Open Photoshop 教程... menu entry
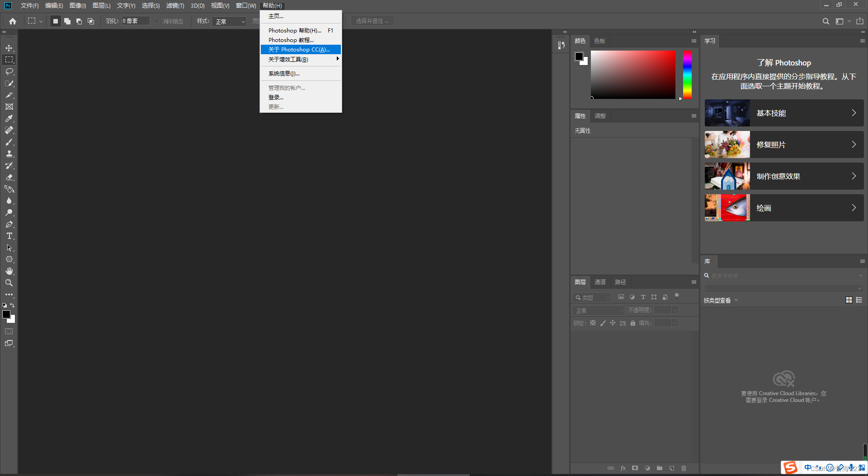 [x=301, y=40]
